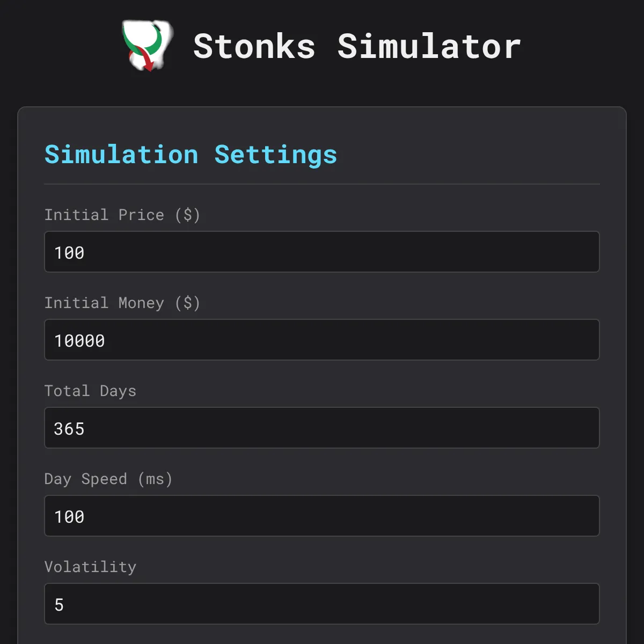This screenshot has width=644, height=644.
Task: Click the Volatility label
Action: [x=90, y=567]
